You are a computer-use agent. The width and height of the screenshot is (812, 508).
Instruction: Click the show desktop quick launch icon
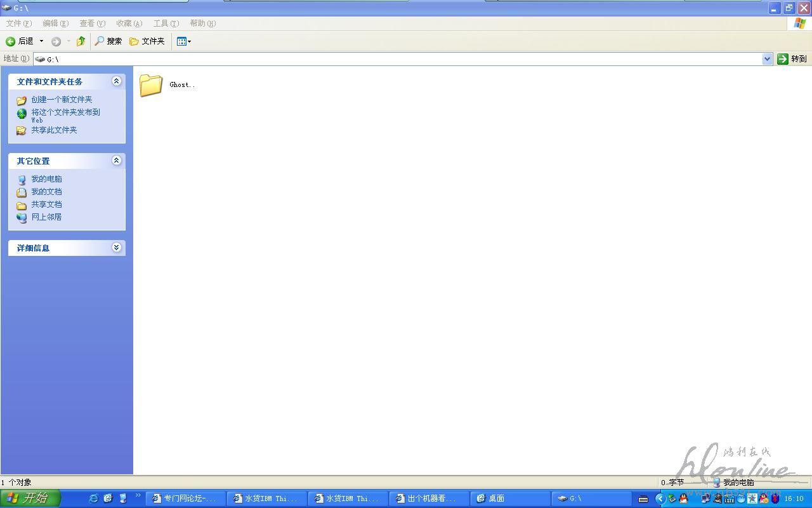click(x=123, y=498)
